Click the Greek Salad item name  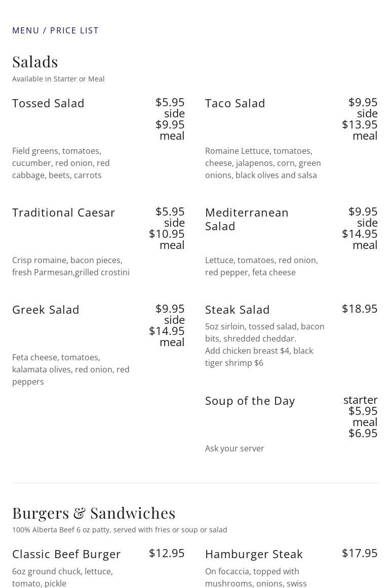pyautogui.click(x=46, y=310)
